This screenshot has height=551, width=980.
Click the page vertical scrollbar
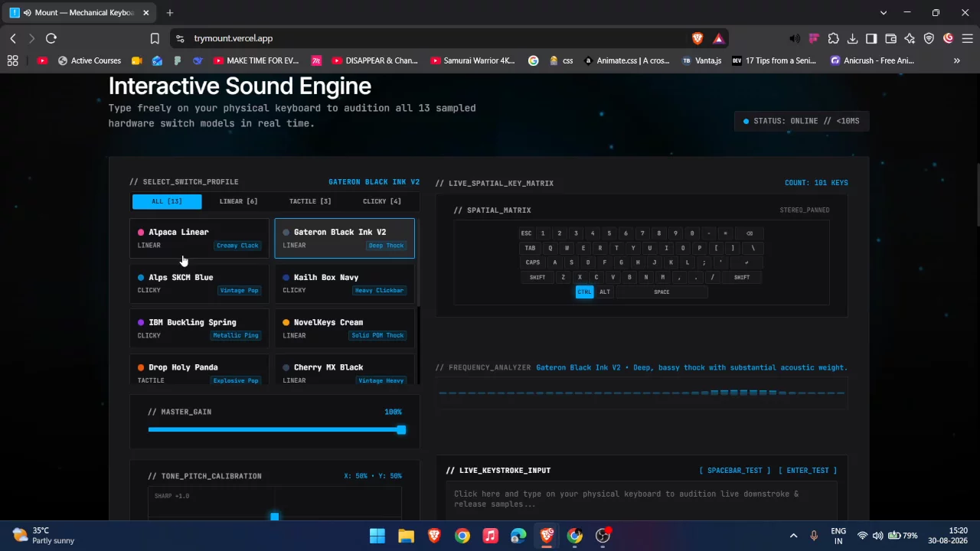pos(977,195)
